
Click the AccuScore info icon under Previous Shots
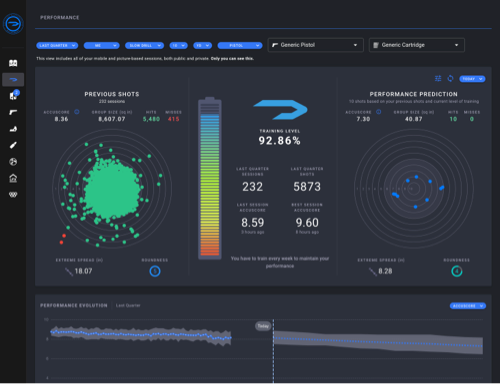77,112
